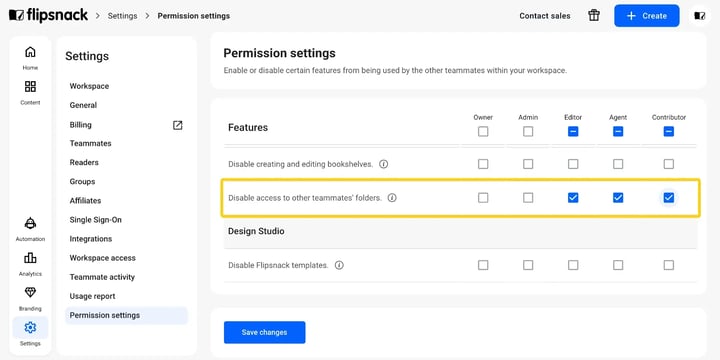Uncheck folder access restriction for Contributor

pyautogui.click(x=669, y=198)
